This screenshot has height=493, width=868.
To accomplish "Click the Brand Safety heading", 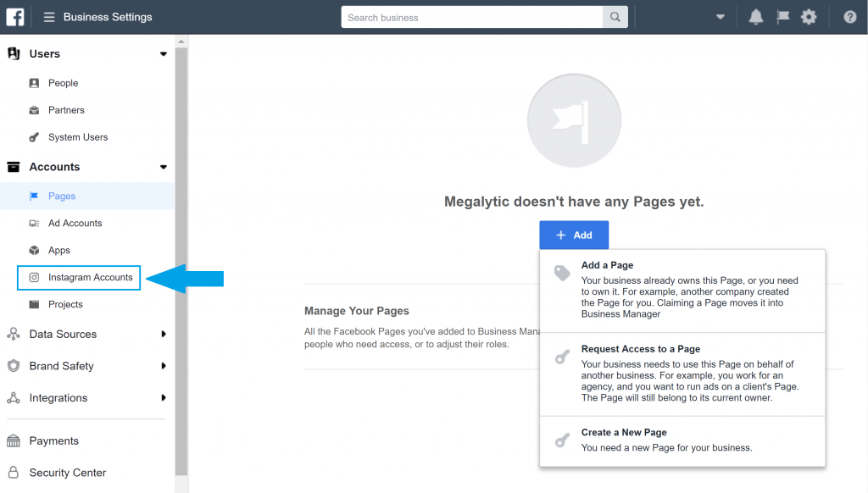I will [61, 366].
